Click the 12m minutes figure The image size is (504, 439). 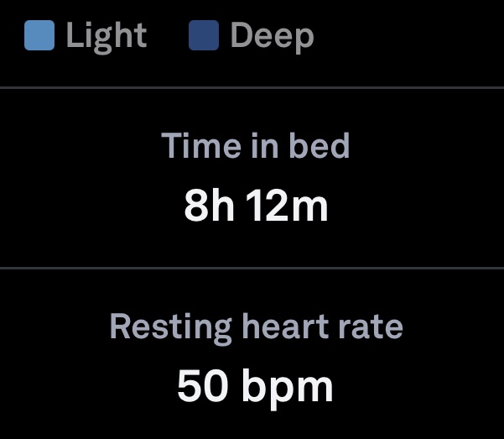pyautogui.click(x=288, y=206)
